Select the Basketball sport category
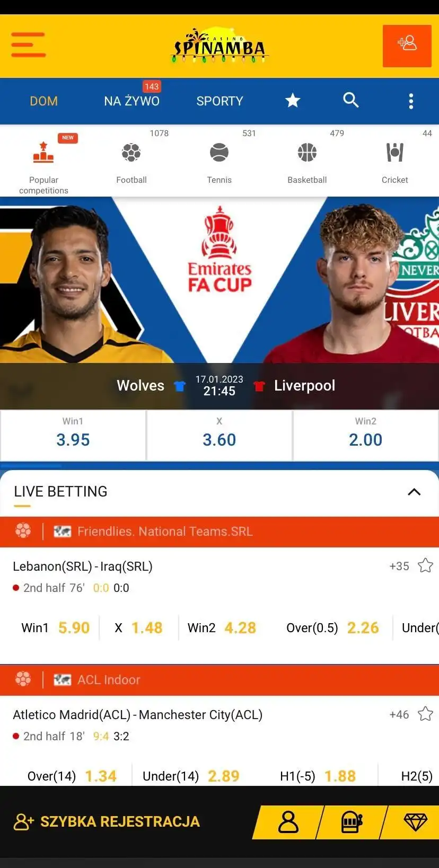 tap(307, 162)
